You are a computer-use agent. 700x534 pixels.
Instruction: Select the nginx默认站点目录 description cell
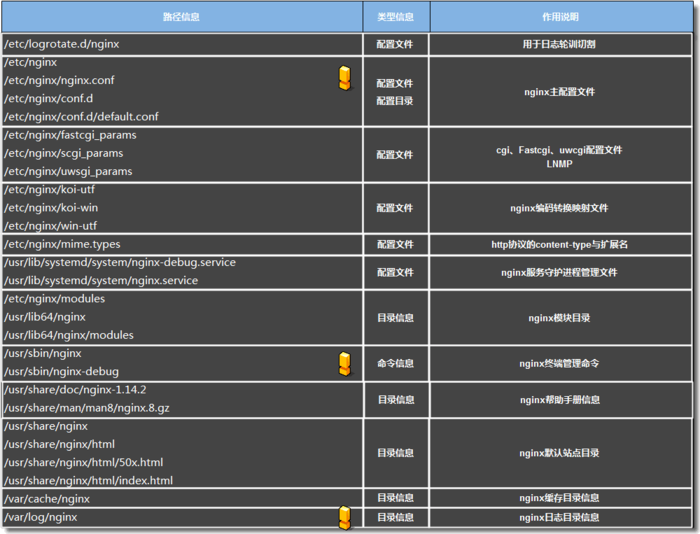point(560,453)
